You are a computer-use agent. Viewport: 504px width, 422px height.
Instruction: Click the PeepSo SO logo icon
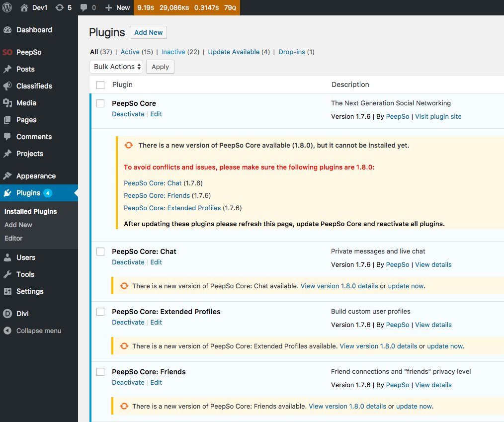tap(7, 52)
